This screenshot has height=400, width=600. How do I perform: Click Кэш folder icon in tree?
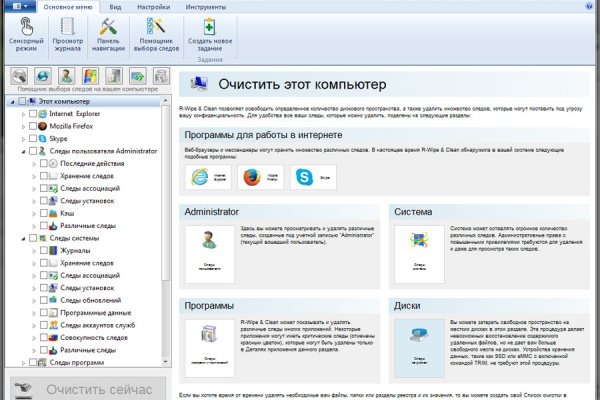pos(53,213)
